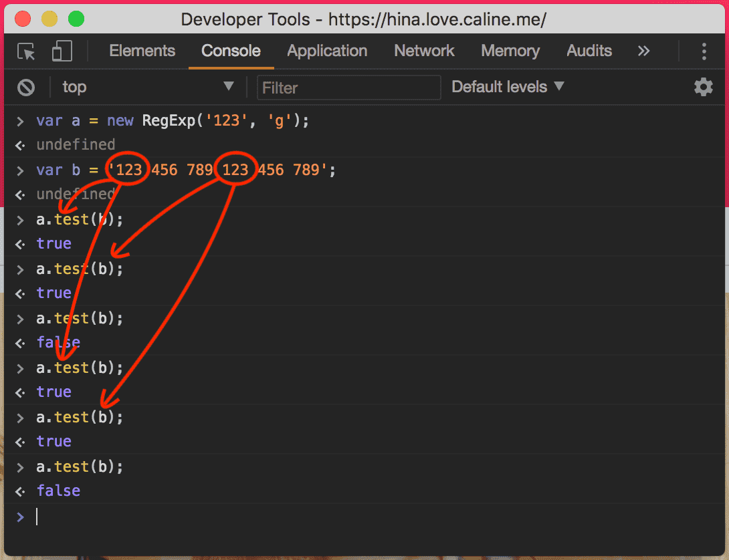The width and height of the screenshot is (729, 560).
Task: Click the var b string assignment line
Action: (186, 170)
